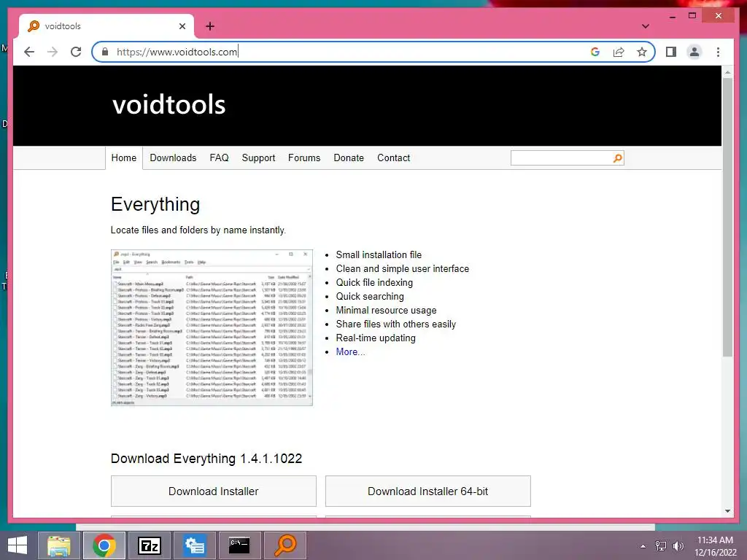Viewport: 747px width, 560px height.
Task: Click the voidtools header logo
Action: point(169,105)
